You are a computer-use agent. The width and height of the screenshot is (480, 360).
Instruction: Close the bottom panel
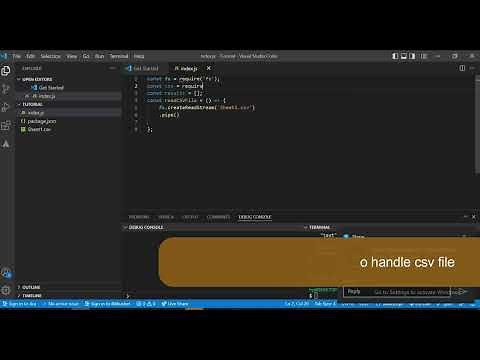click(474, 217)
